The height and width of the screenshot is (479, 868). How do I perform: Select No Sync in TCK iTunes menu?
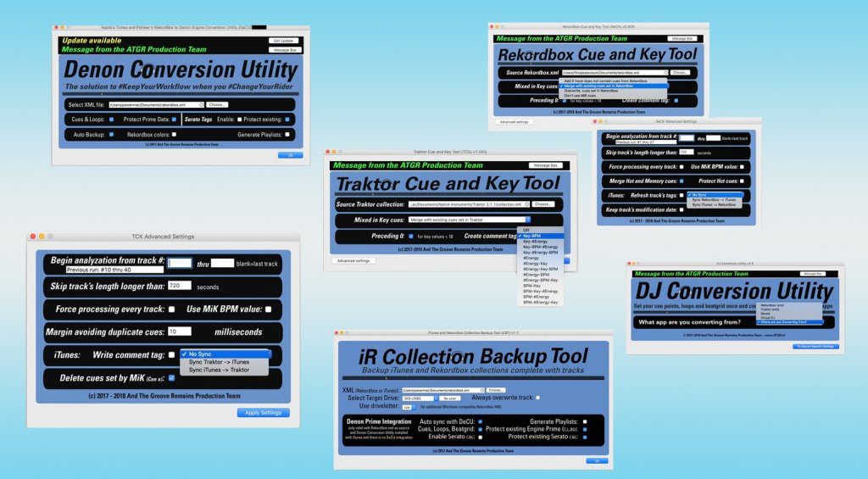tap(224, 354)
